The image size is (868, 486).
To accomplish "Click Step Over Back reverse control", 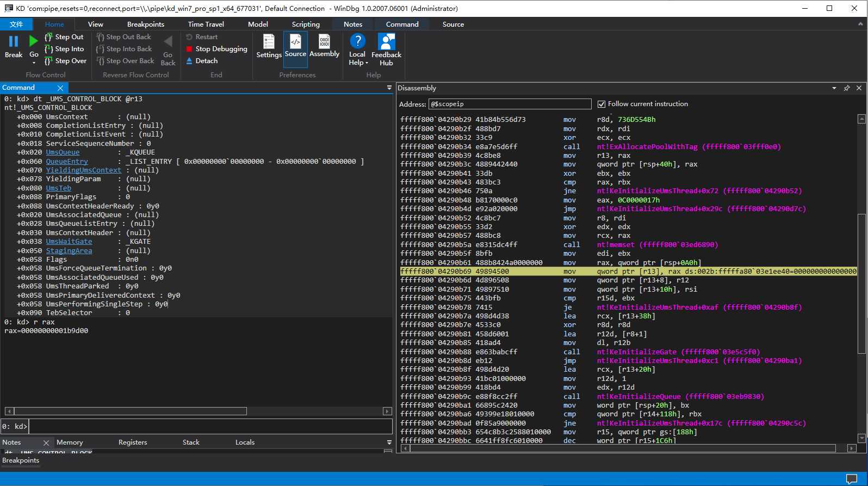I will point(126,61).
